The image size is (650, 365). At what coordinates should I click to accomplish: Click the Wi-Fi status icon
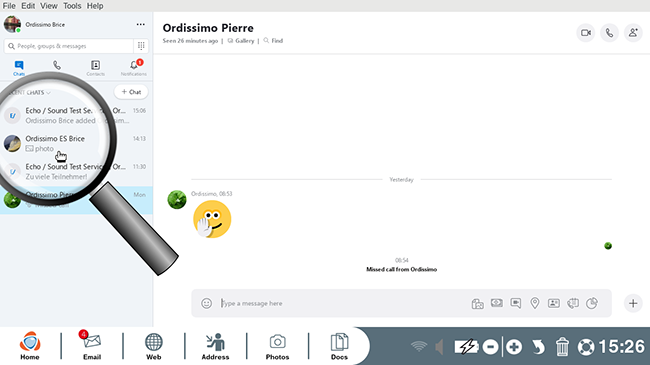tap(419, 346)
